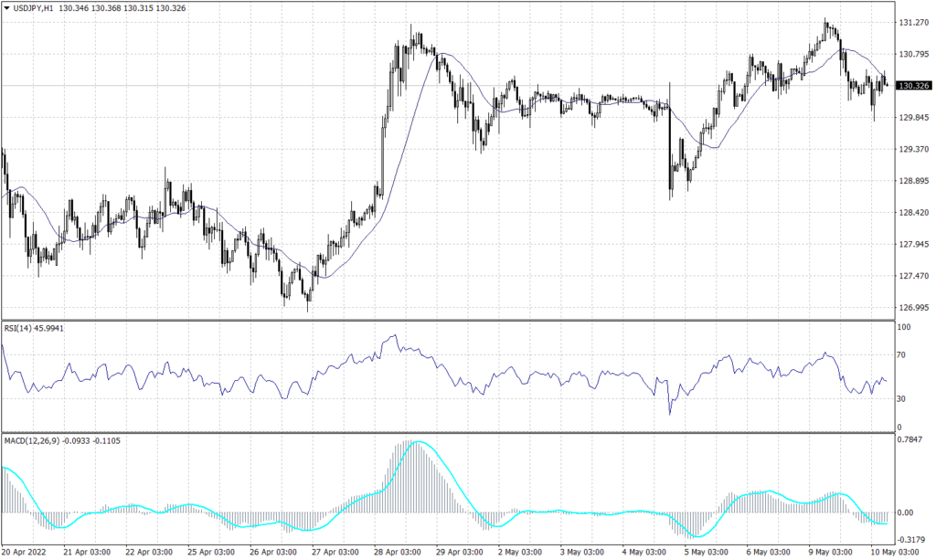Click the current price marker 130.326 on price scale

(x=914, y=87)
